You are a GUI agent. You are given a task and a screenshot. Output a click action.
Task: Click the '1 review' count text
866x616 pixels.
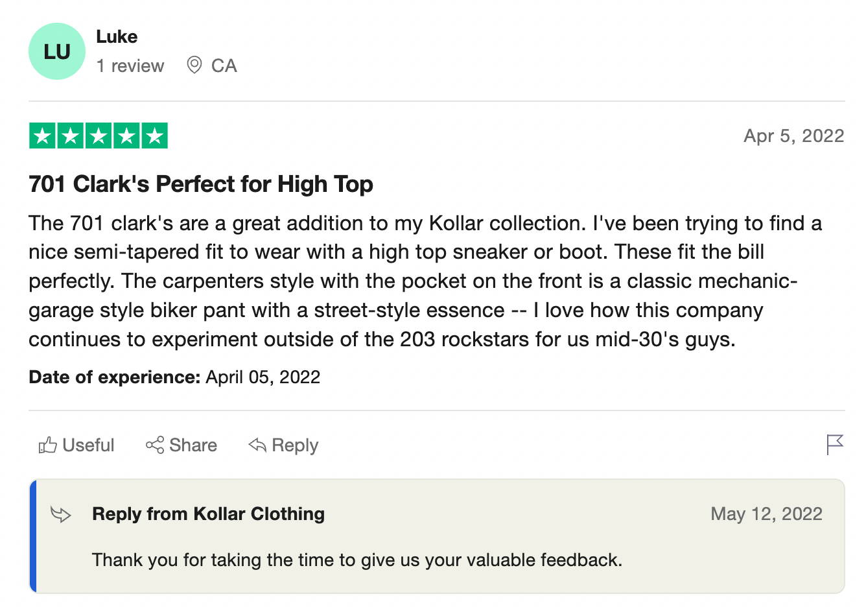pyautogui.click(x=130, y=65)
